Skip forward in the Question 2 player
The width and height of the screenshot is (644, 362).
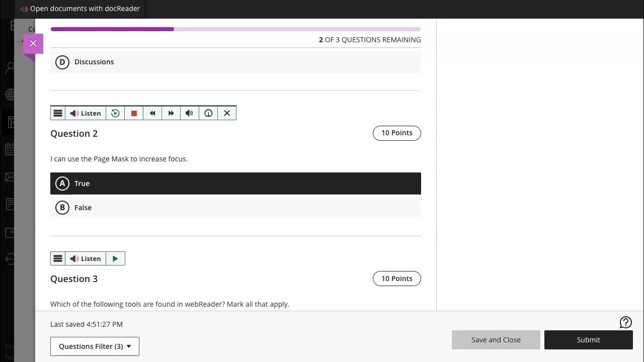click(171, 113)
